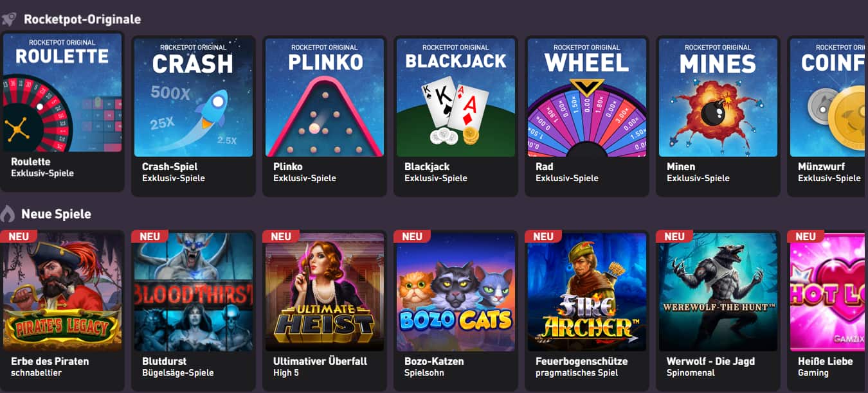This screenshot has height=393, width=868.
Task: Open the Pirate's Legacy slot image
Action: [x=62, y=292]
